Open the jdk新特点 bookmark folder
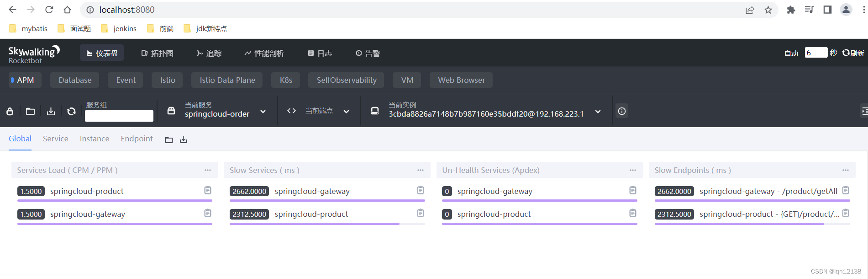 click(x=205, y=28)
